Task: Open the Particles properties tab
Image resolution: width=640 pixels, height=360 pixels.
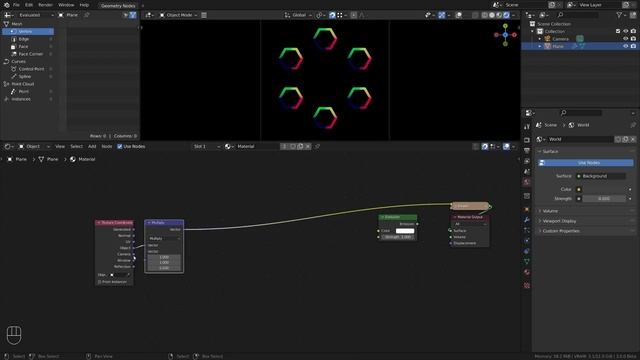Action: click(x=527, y=231)
